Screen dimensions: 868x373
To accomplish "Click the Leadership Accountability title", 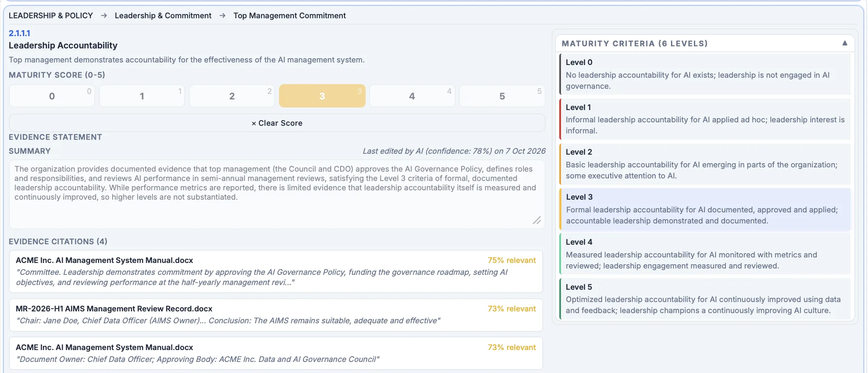I will 63,45.
